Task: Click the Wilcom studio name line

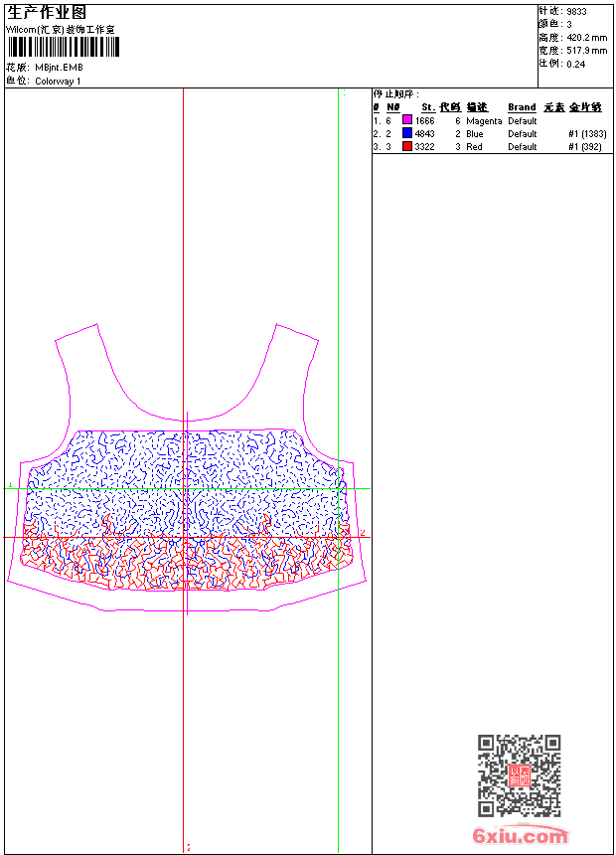Action: [x=61, y=30]
